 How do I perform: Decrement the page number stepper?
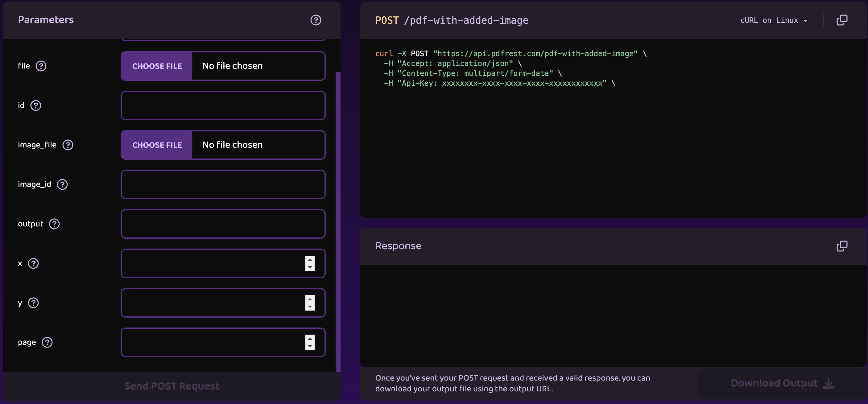[310, 346]
